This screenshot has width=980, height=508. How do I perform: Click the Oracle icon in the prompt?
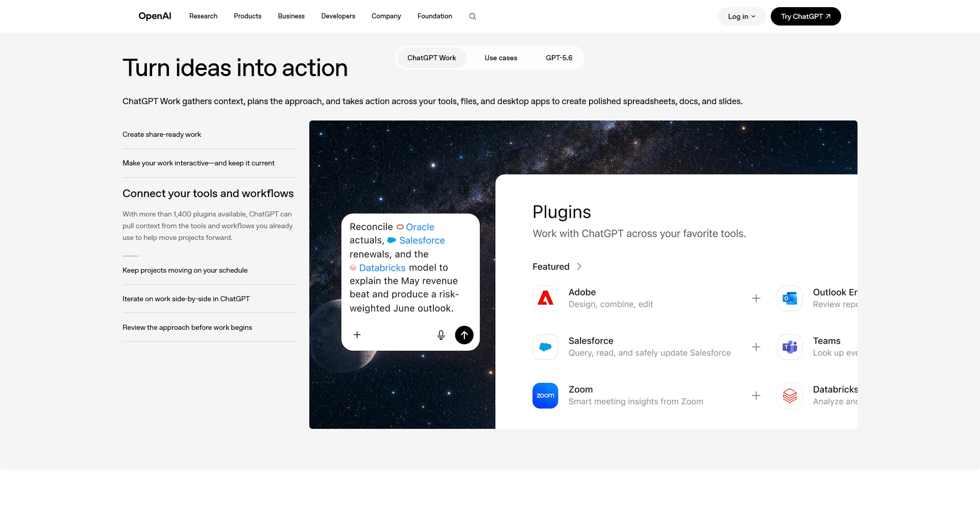tap(400, 227)
